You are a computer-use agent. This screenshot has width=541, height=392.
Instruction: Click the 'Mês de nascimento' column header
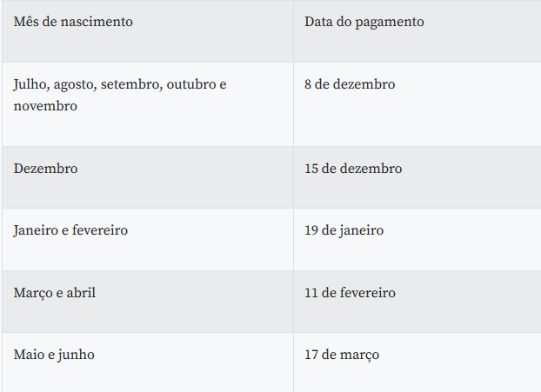73,22
